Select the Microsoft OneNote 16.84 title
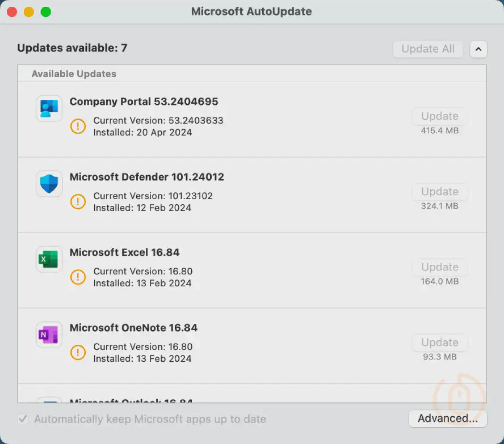 [134, 328]
